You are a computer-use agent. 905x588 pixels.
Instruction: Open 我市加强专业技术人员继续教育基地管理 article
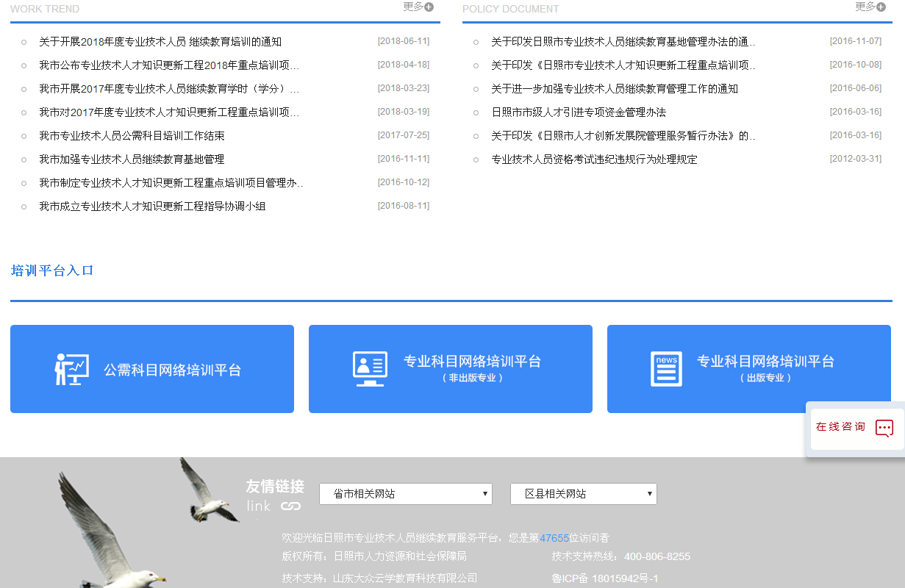click(x=132, y=159)
